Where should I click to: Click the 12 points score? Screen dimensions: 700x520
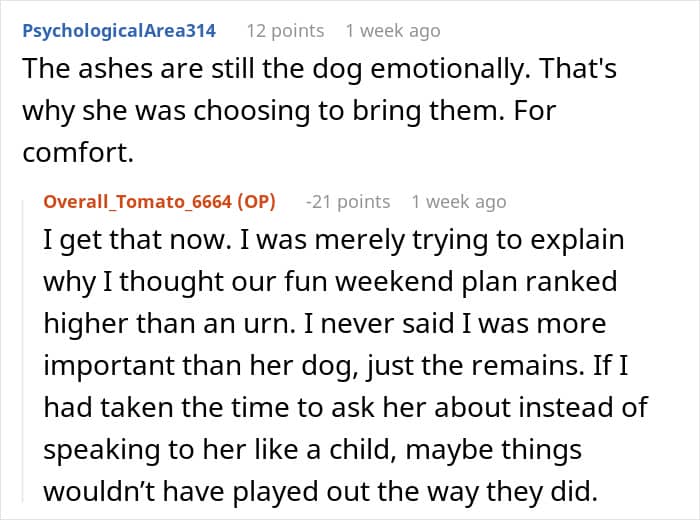pyautogui.click(x=285, y=31)
